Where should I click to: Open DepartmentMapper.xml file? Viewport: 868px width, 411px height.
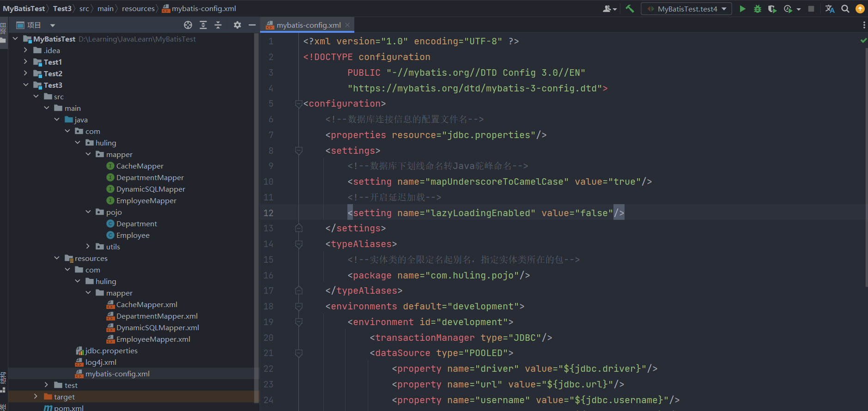pos(157,316)
